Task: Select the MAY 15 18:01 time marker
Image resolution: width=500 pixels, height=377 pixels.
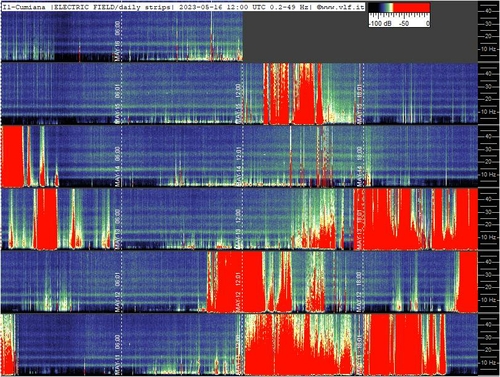Action: [359, 103]
